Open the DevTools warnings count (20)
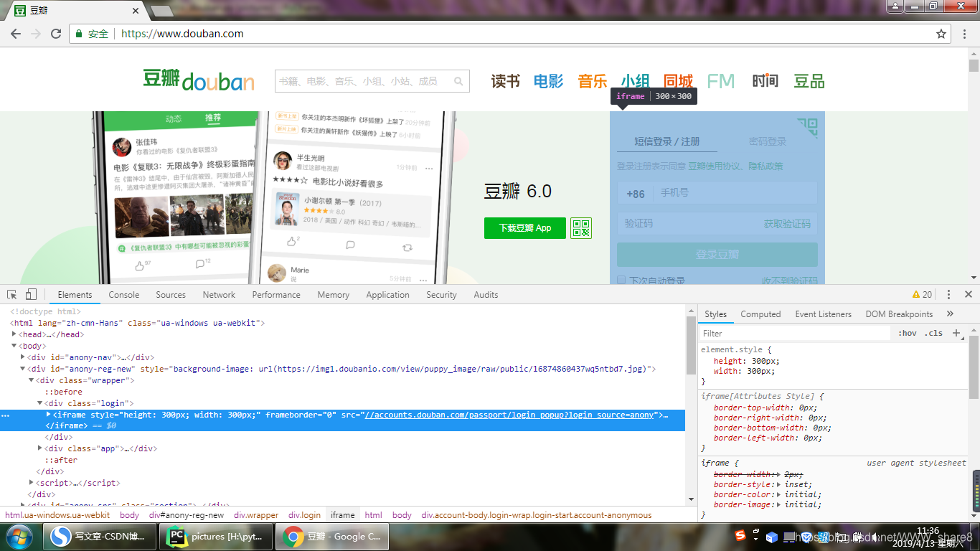980x551 pixels. (x=922, y=295)
